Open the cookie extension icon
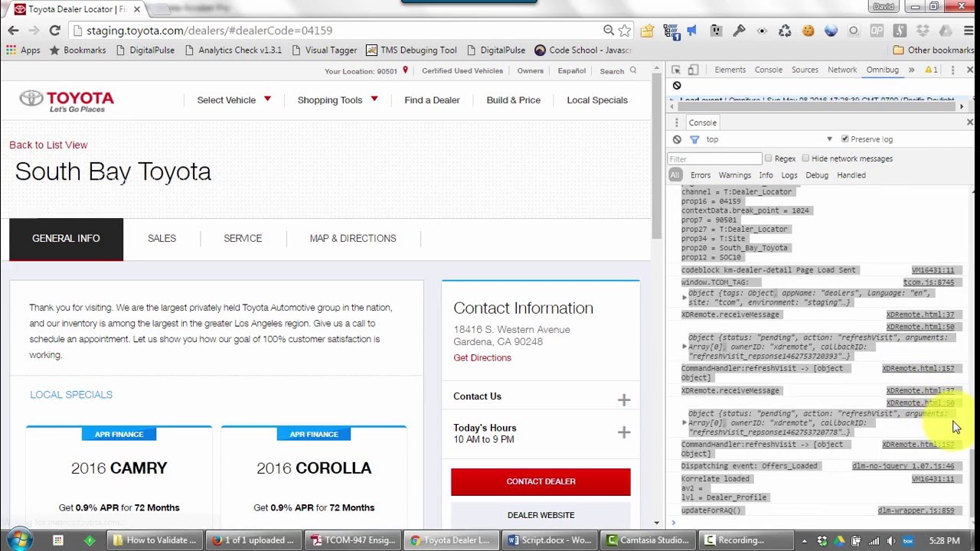Image resolution: width=980 pixels, height=551 pixels. [x=808, y=31]
